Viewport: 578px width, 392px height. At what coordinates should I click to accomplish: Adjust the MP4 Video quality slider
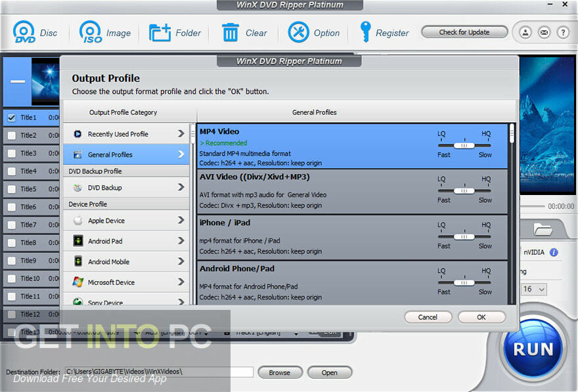click(464, 146)
